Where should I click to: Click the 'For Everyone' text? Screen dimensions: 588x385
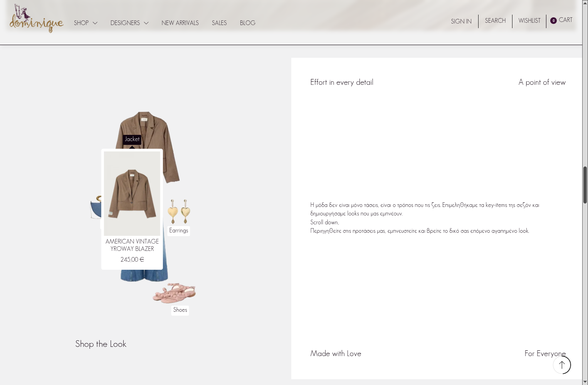[545, 354]
